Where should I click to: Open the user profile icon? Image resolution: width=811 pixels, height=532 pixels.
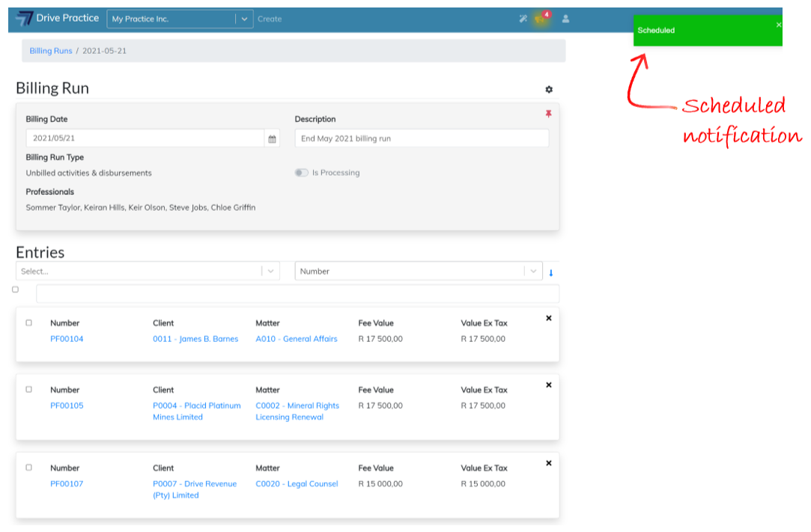(x=565, y=19)
